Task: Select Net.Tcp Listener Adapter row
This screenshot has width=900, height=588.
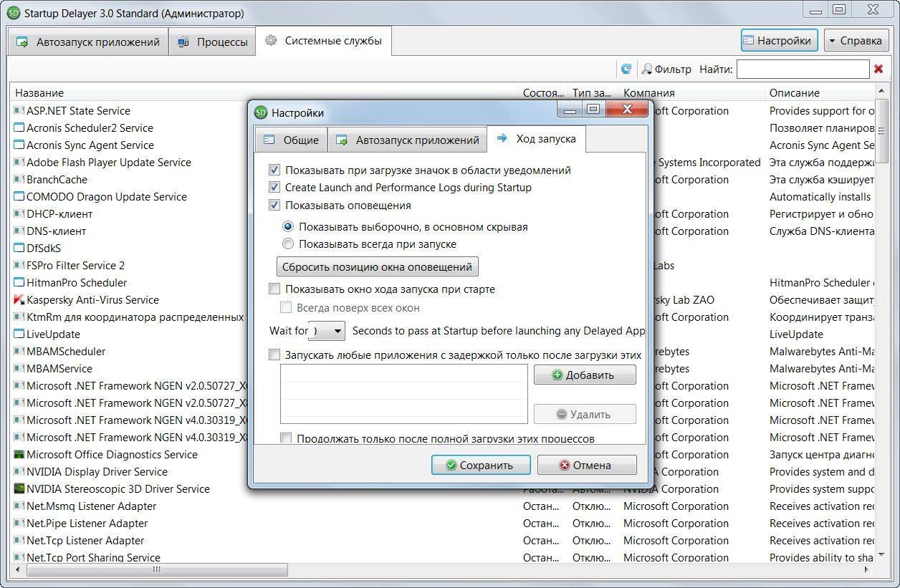Action: coord(443,541)
